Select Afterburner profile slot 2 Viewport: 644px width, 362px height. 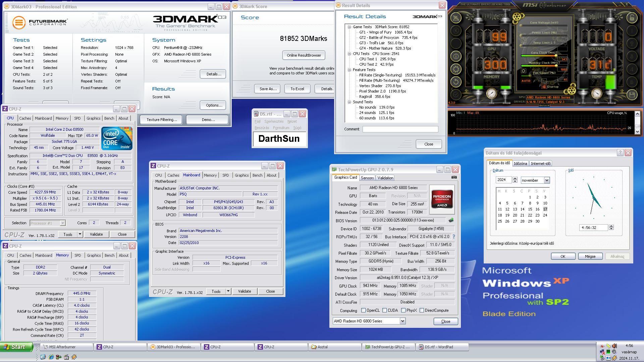(x=632, y=44)
